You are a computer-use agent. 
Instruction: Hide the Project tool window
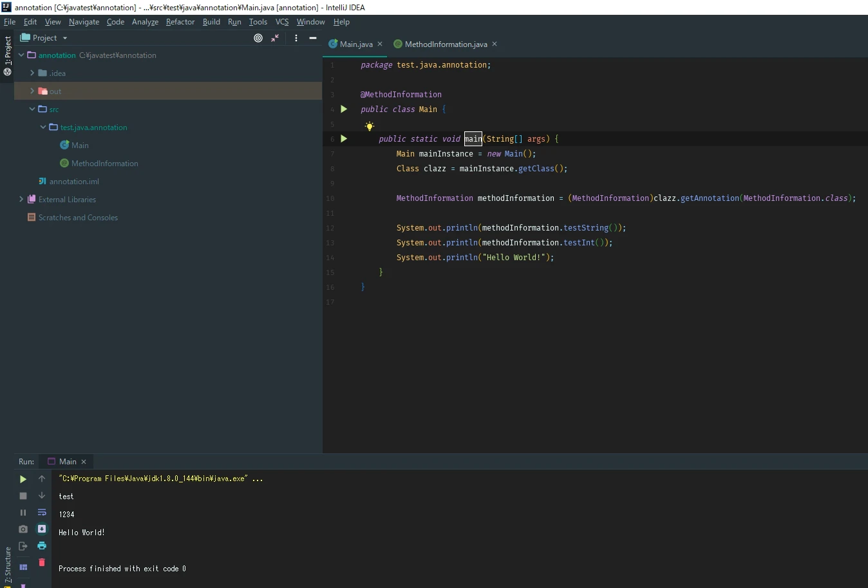point(313,38)
